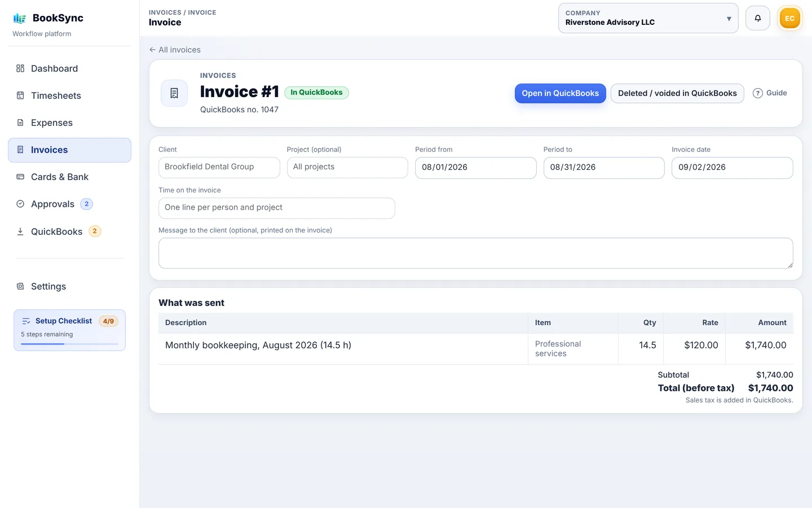This screenshot has width=812, height=508.
Task: Open QuickBooks sidebar label
Action: (x=56, y=231)
